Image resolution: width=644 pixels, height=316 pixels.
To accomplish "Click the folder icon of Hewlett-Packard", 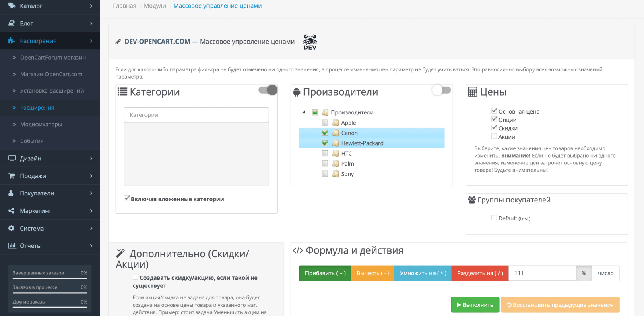I will [x=335, y=143].
